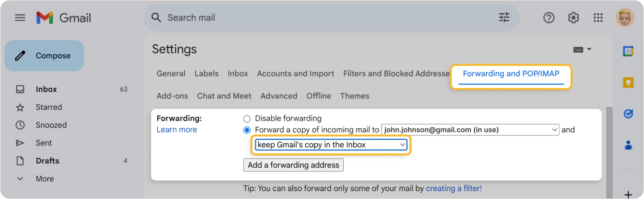Open the forwarding address dropdown
Image resolution: width=644 pixels, height=199 pixels.
click(x=555, y=130)
